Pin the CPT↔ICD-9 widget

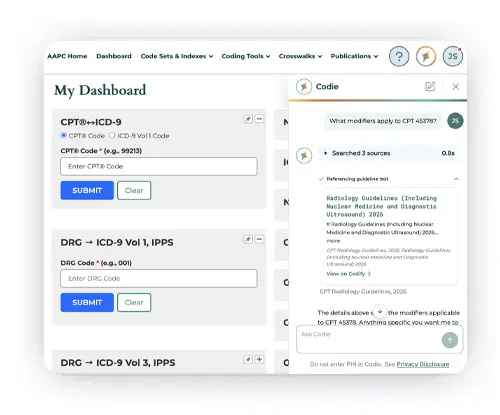248,119
